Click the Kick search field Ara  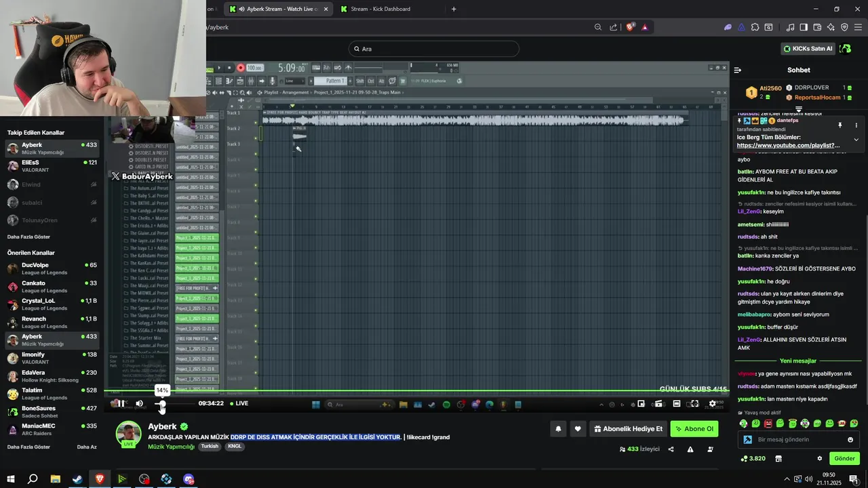[434, 49]
